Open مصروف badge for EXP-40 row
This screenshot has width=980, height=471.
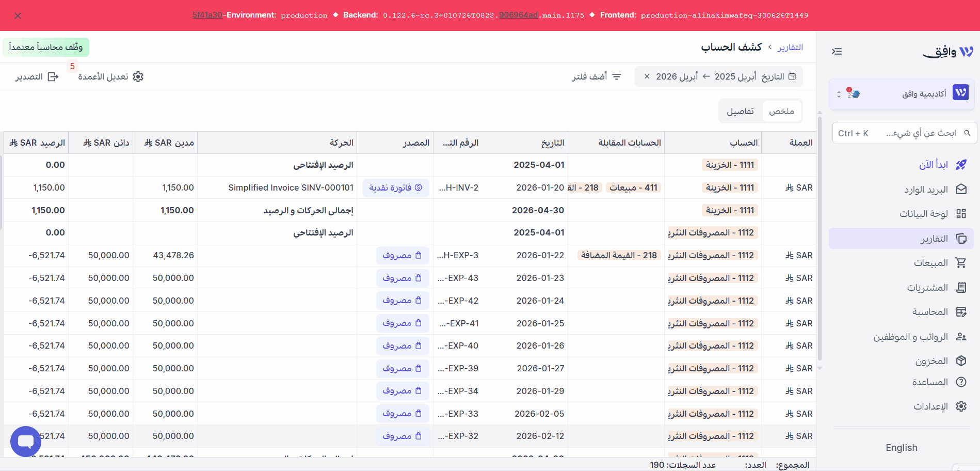tap(402, 346)
